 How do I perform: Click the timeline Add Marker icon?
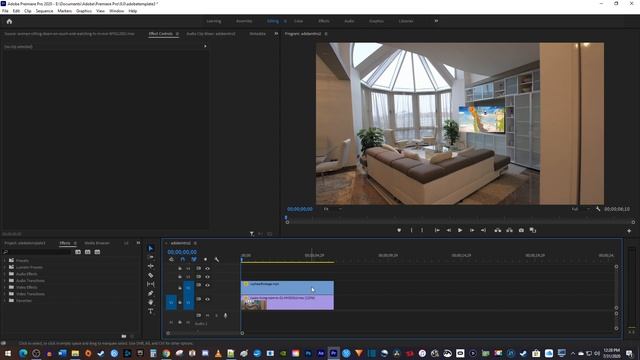205,260
